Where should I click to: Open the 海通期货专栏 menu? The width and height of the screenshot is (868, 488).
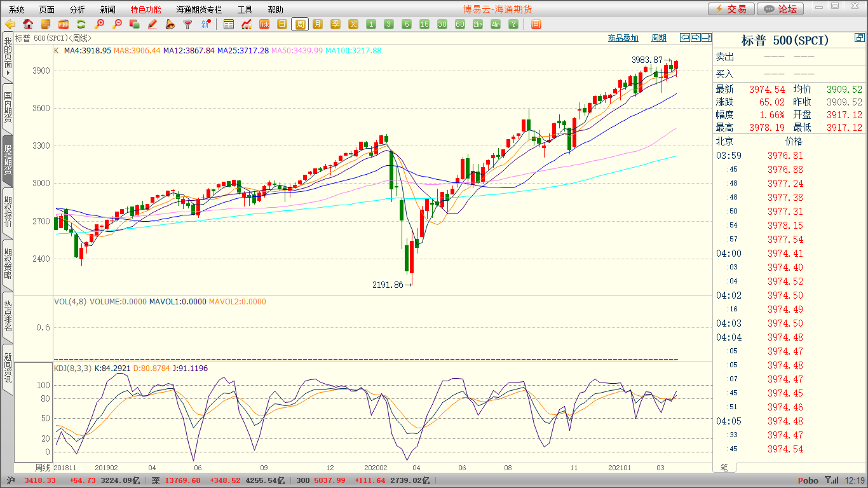click(199, 10)
